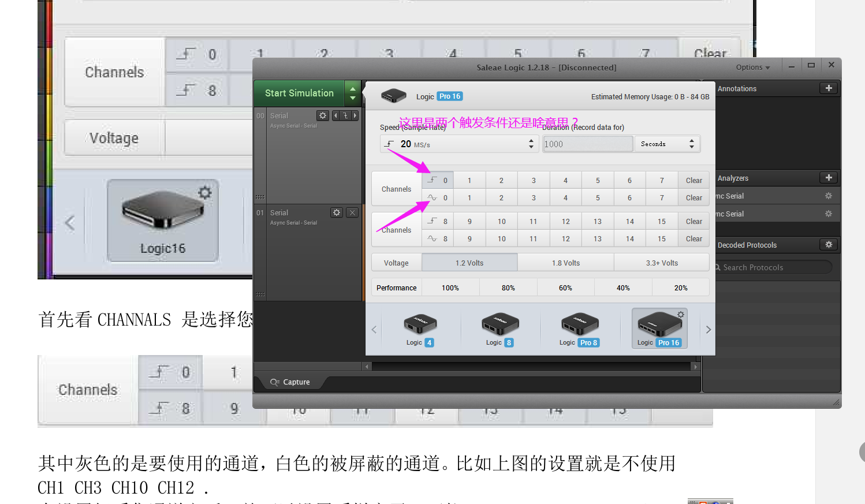865x504 pixels.
Task: Open settings gear for Serial analyzer 01
Action: [x=337, y=212]
